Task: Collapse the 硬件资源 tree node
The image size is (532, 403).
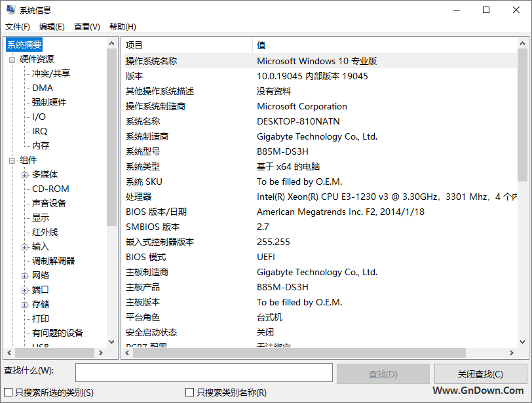Action: [12, 58]
